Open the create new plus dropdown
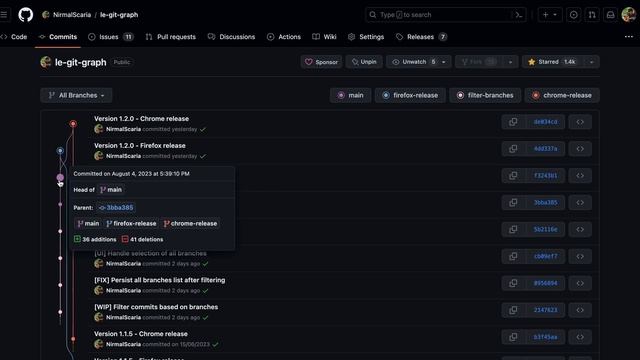 click(x=550, y=15)
